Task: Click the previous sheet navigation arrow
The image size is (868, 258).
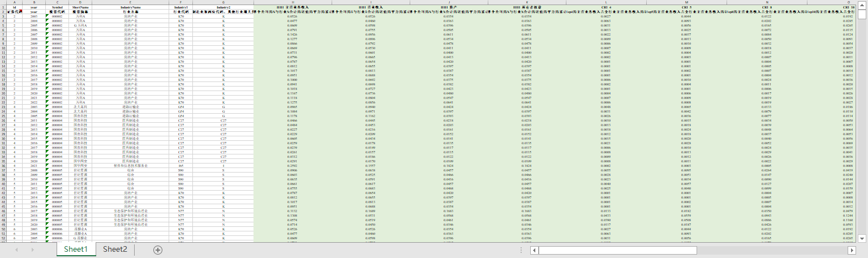Action: click(17, 250)
